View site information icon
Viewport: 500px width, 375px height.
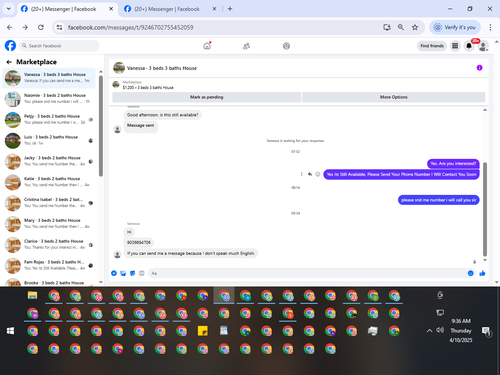coord(59,27)
